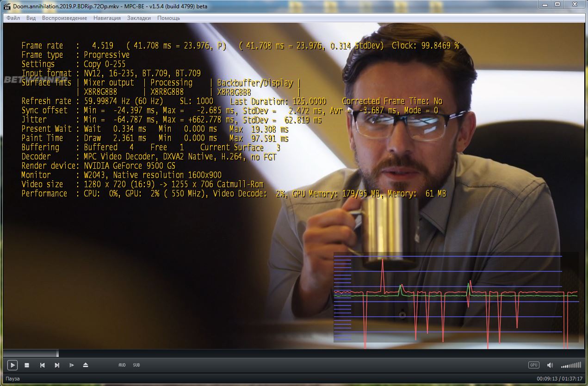Open the AUD audio track selector
The width and height of the screenshot is (588, 386).
tap(122, 365)
